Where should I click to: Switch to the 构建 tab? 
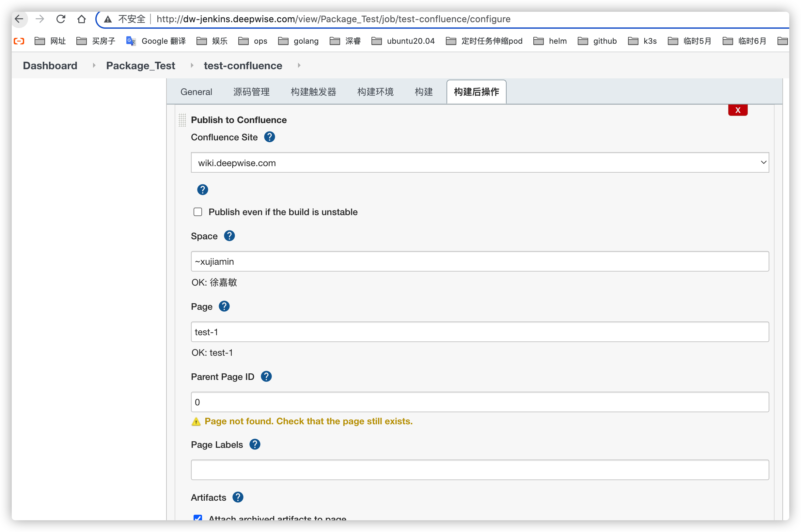(424, 92)
